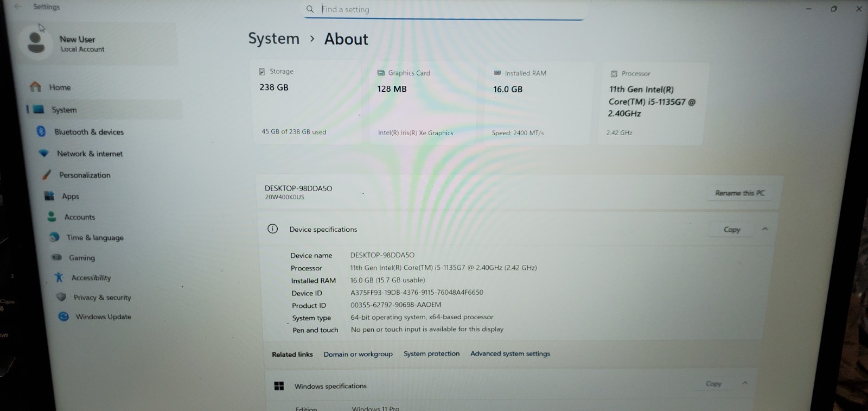
Task: Open the Graphics Card 128 MB card
Action: coord(424,103)
